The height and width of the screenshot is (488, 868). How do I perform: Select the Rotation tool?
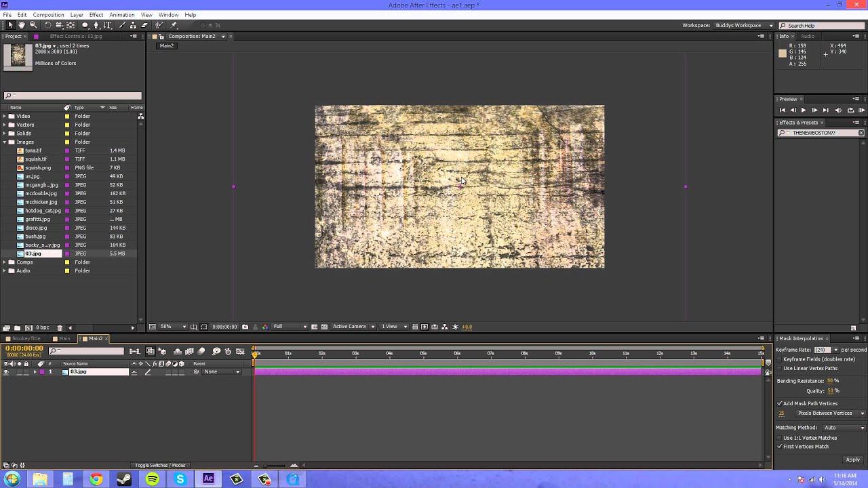[x=47, y=25]
